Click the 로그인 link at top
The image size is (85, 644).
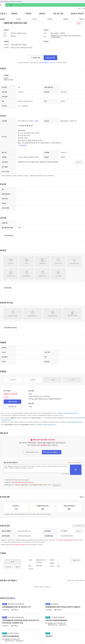[79, 9]
